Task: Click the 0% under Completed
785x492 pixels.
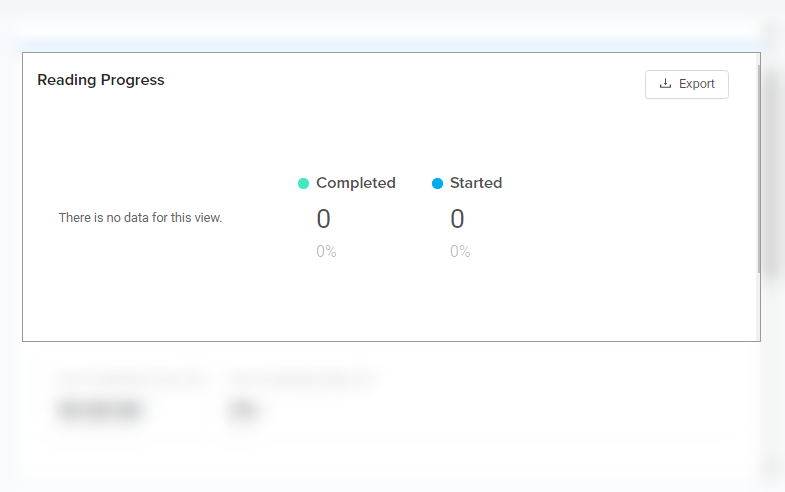Action: [326, 252]
